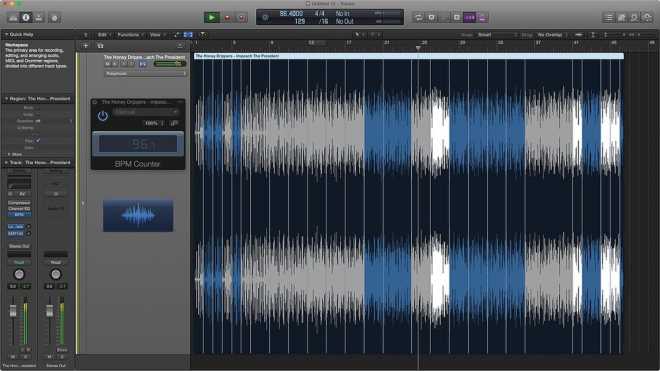
Task: Click the Stereo Out output slot
Action: (19, 246)
